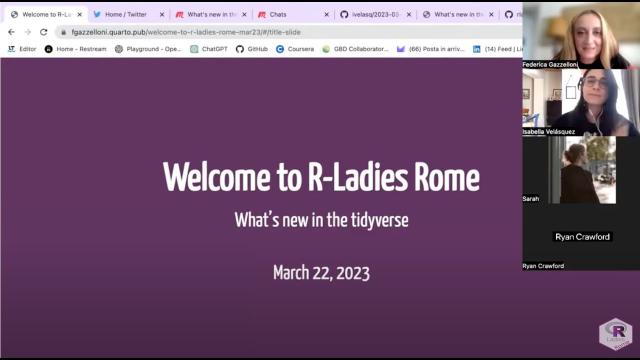
Task: Go back with the browser back arrow
Action: [x=11, y=32]
